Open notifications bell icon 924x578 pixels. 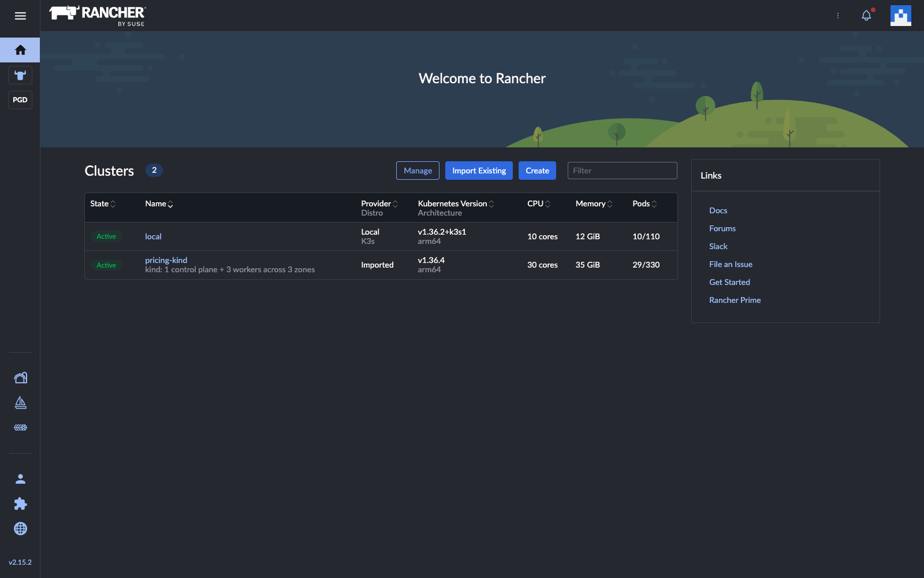866,16
